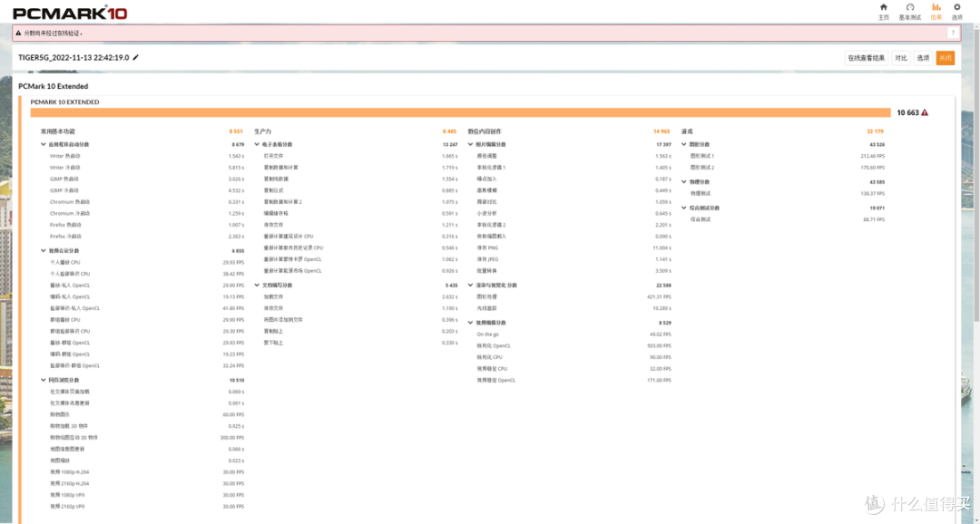
Task: Click the 数位内容创作 score 14 965
Action: click(x=661, y=131)
